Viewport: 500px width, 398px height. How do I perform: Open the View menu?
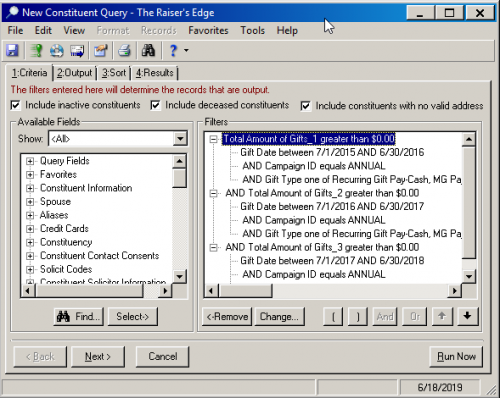74,30
